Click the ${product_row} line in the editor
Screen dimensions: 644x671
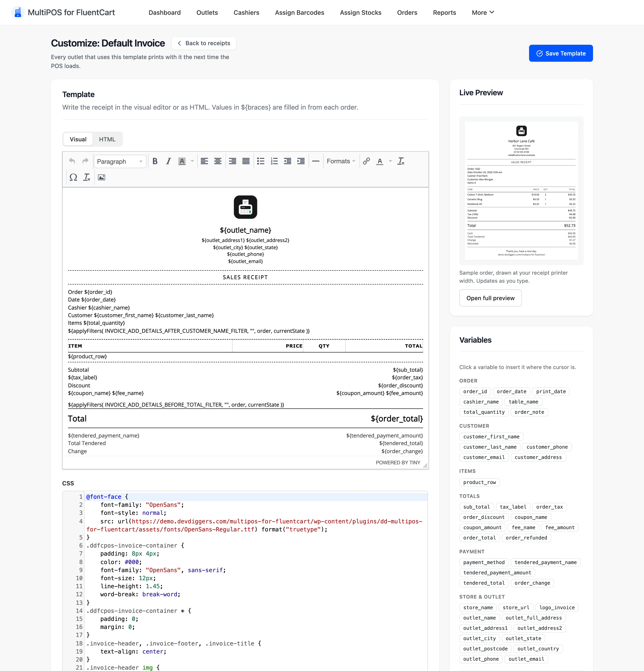pos(87,356)
